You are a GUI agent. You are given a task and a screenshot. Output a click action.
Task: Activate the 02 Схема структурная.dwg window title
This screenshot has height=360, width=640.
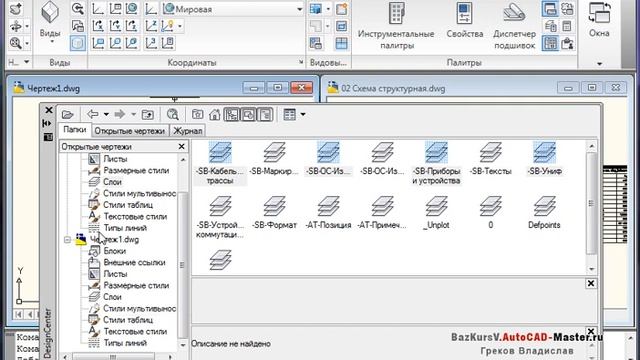pos(393,89)
